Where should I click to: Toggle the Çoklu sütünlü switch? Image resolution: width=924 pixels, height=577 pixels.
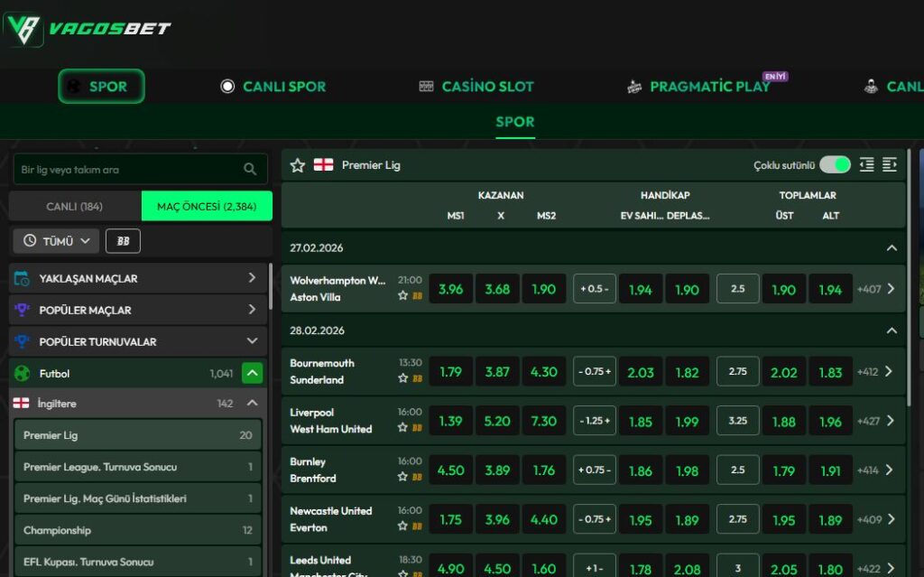click(835, 165)
